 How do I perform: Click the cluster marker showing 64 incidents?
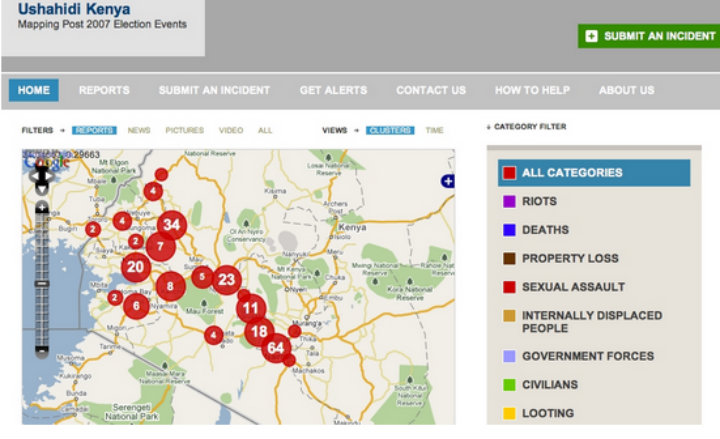[276, 348]
